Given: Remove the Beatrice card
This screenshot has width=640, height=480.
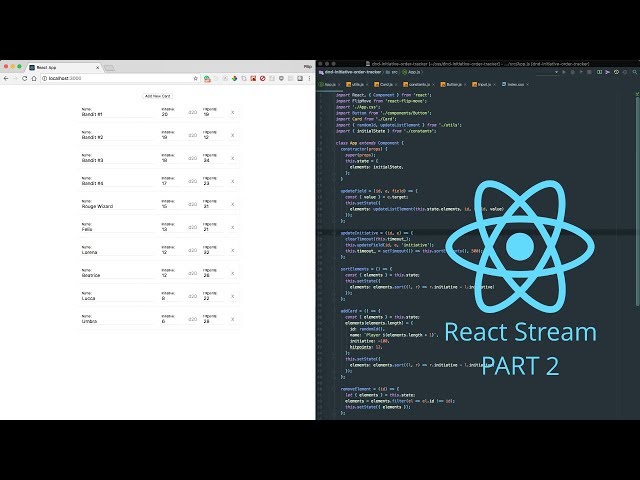Looking at the screenshot, I should (233, 273).
